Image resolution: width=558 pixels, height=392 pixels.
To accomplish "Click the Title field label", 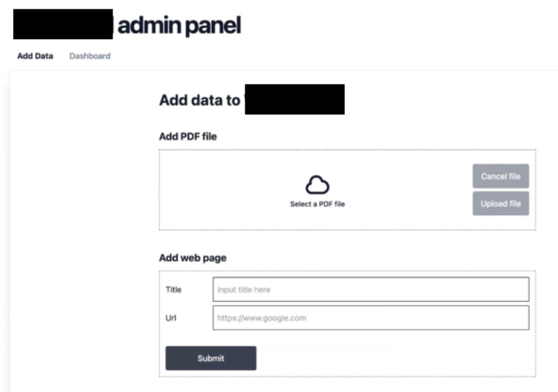I will point(173,290).
